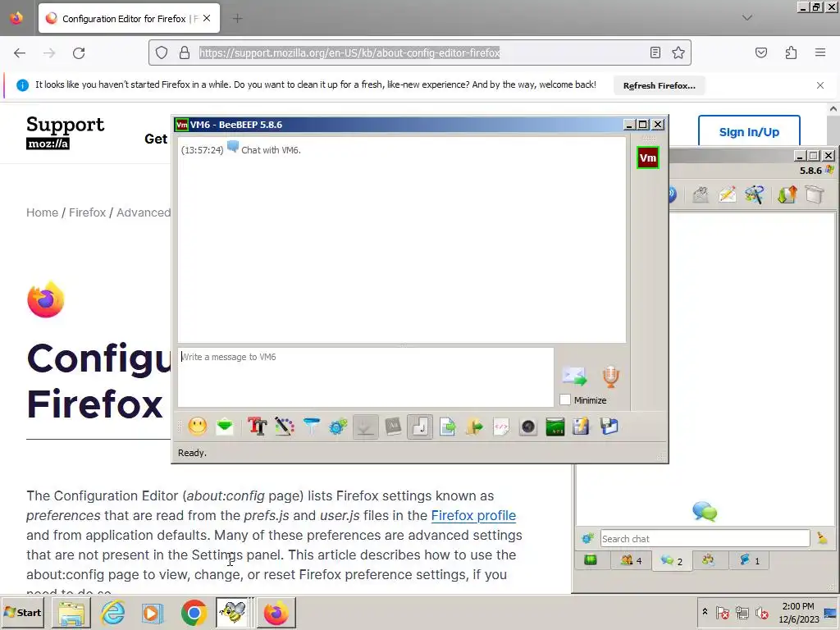Switch to the users tab showing 4
The width and height of the screenshot is (840, 630).
click(631, 560)
